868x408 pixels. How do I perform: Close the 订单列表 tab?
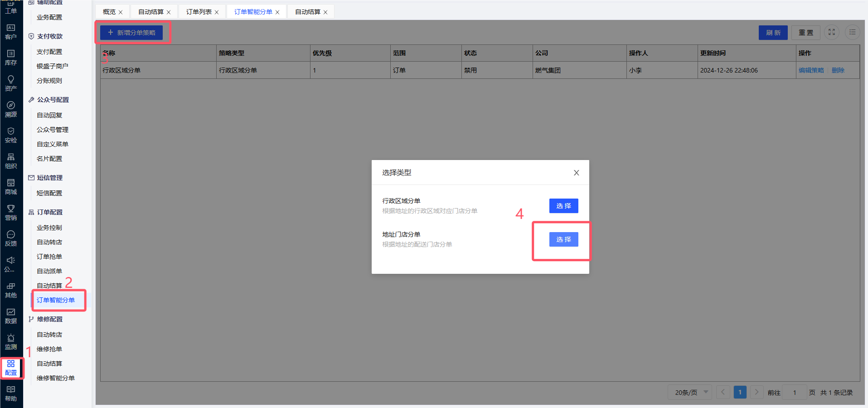(x=217, y=12)
